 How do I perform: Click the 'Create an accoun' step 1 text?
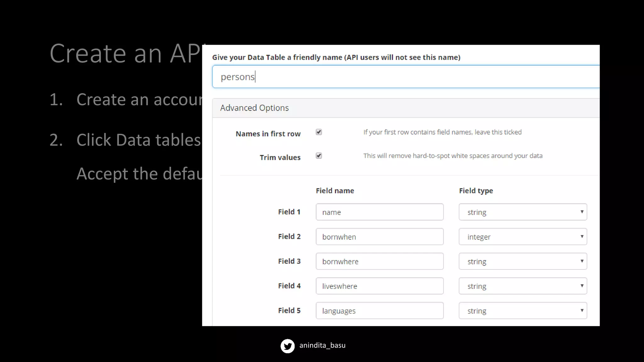(139, 100)
